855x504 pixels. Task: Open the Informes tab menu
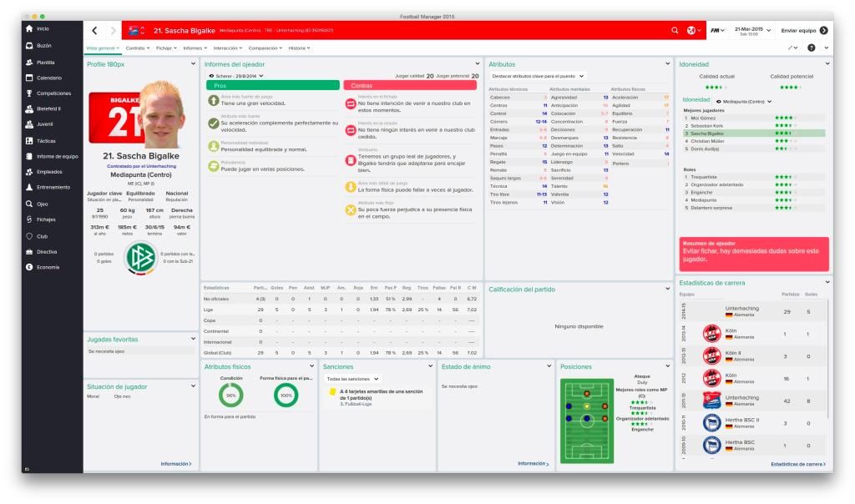coord(195,48)
